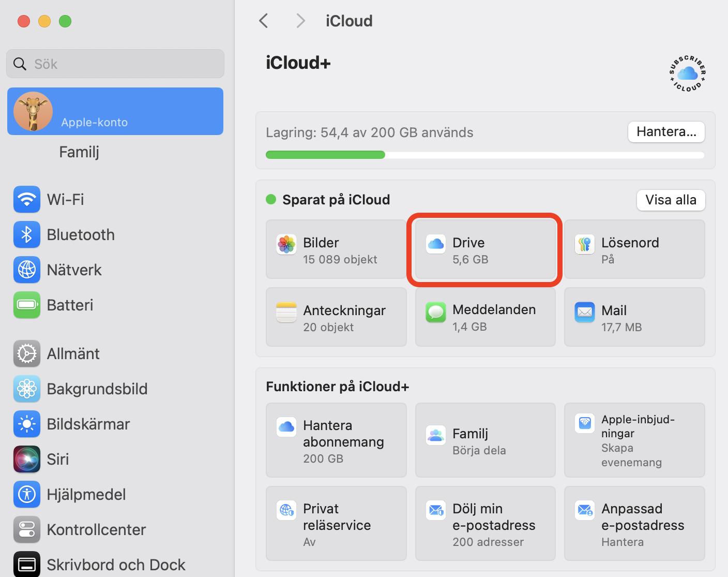Click the "Börja dela" text

(x=479, y=450)
